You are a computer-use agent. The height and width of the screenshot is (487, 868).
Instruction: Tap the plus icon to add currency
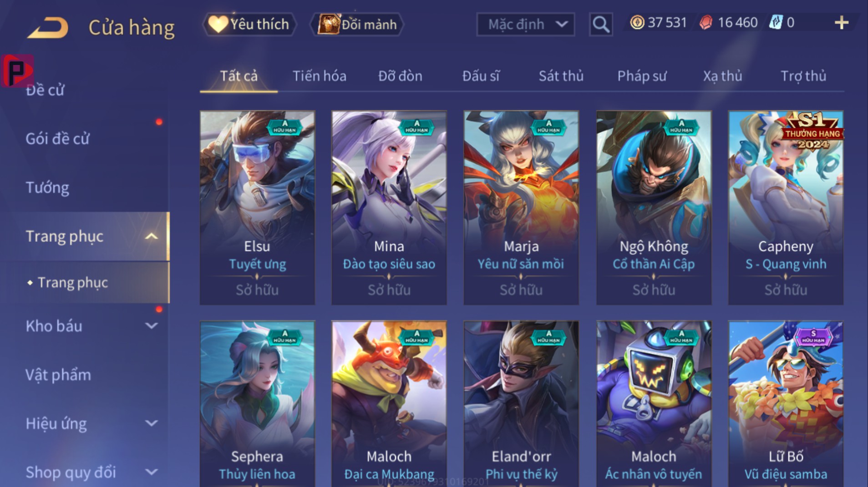[x=842, y=23]
